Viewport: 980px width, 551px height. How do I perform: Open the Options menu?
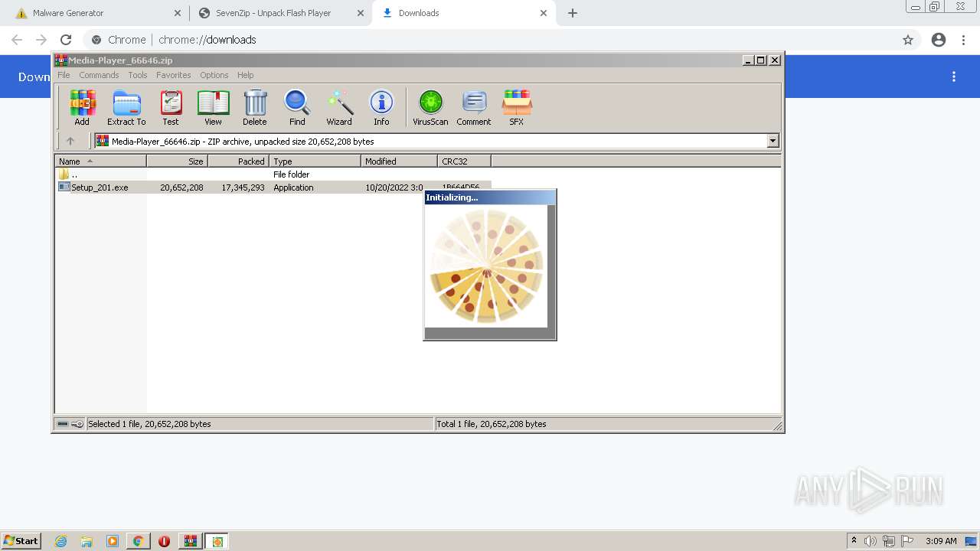[214, 75]
